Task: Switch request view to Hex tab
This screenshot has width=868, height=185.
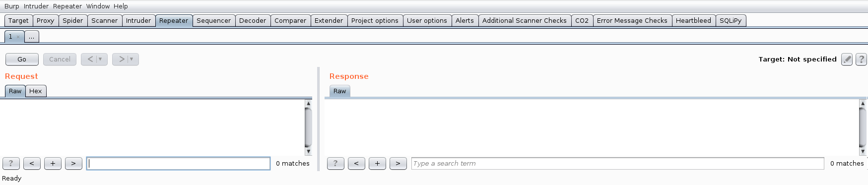Action: 36,91
